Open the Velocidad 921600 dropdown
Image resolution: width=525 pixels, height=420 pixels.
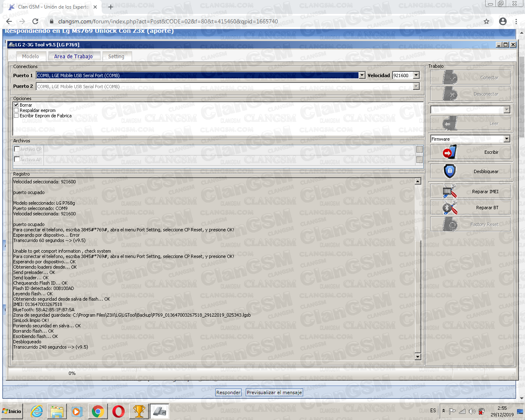coord(416,75)
